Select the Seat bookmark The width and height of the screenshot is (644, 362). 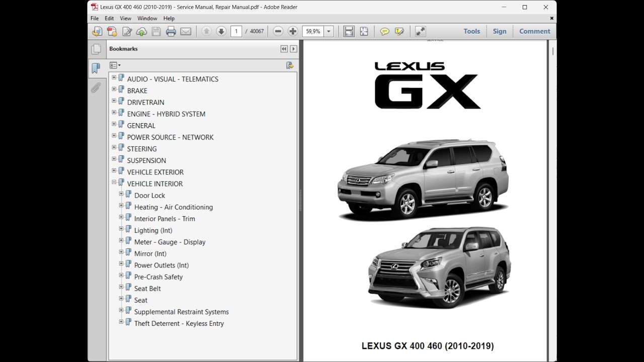click(x=141, y=300)
